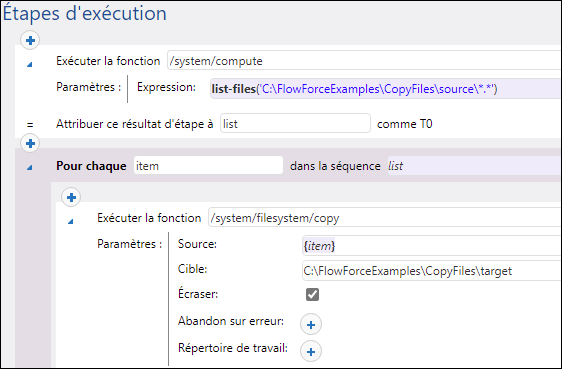Viewport: 562px width, 369px height.
Task: Click the 'Attribuer ce résultat d'étape à' label
Action: coord(134,124)
